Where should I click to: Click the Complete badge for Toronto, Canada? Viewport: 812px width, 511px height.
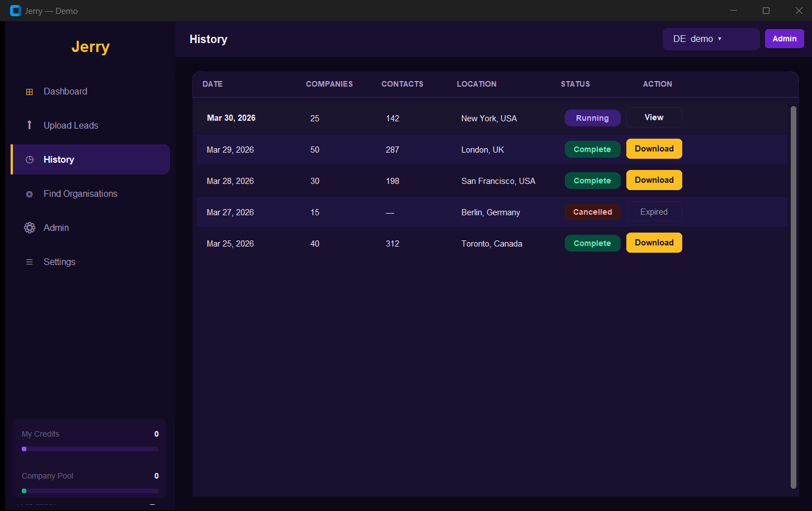point(593,243)
